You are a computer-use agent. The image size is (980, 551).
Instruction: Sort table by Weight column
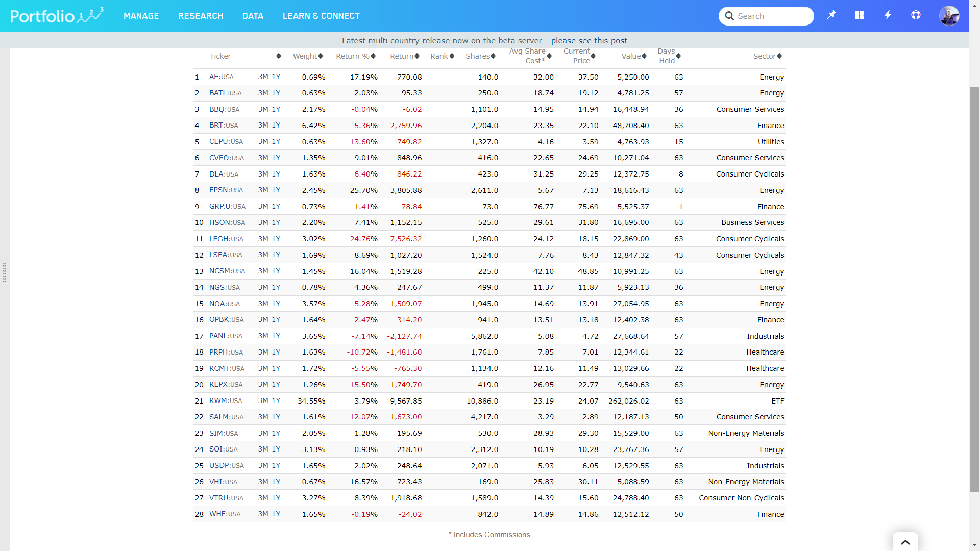308,56
